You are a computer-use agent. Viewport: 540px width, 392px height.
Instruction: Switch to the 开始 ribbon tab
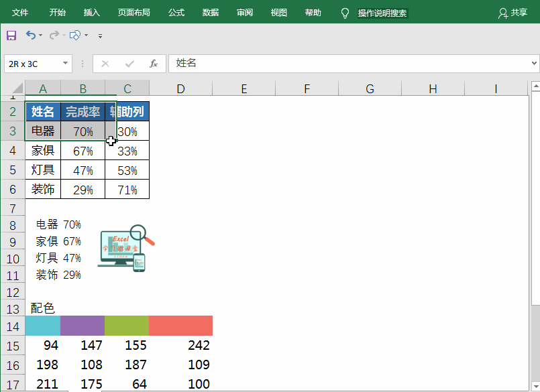tap(57, 13)
